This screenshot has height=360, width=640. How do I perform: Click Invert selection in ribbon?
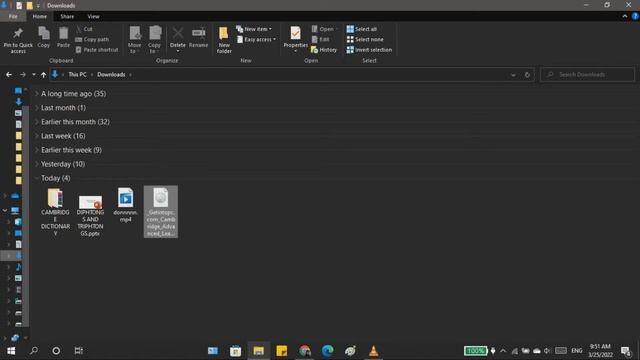pos(369,50)
